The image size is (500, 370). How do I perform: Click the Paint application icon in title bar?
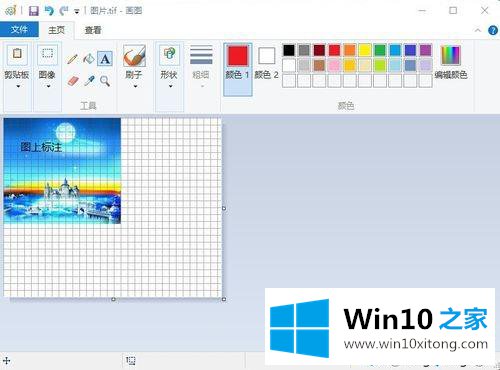(10, 10)
